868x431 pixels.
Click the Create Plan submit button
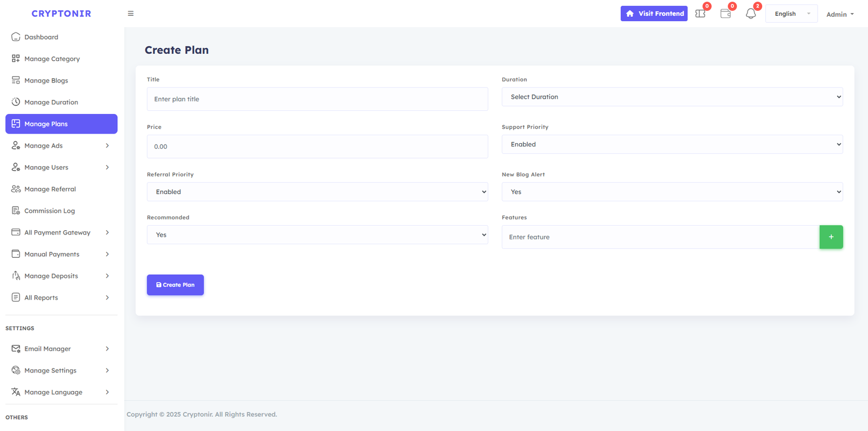pyautogui.click(x=175, y=285)
